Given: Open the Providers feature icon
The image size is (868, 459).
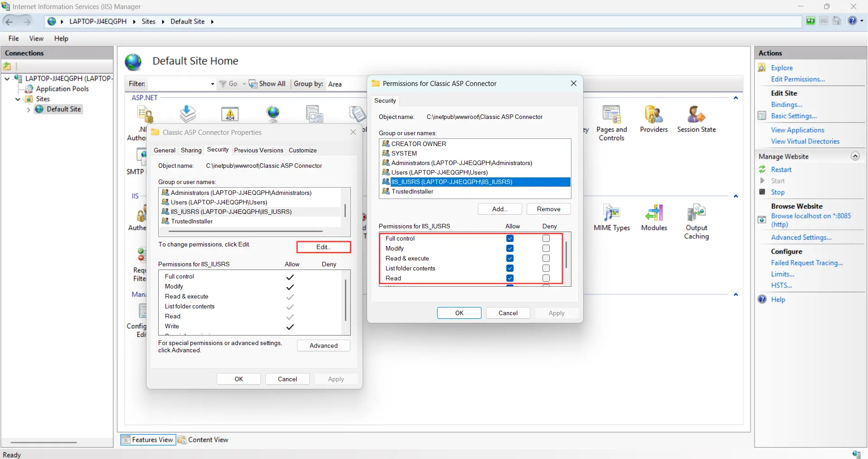Looking at the screenshot, I should [654, 115].
